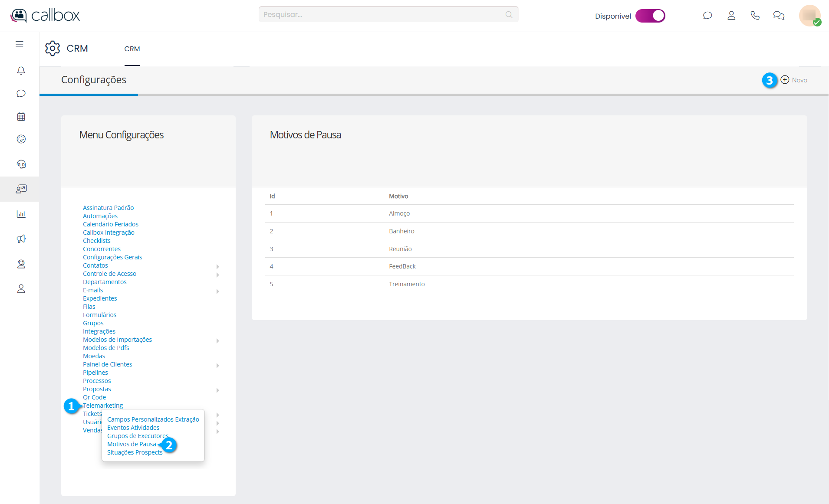Click the user profile icon in header

(x=731, y=16)
